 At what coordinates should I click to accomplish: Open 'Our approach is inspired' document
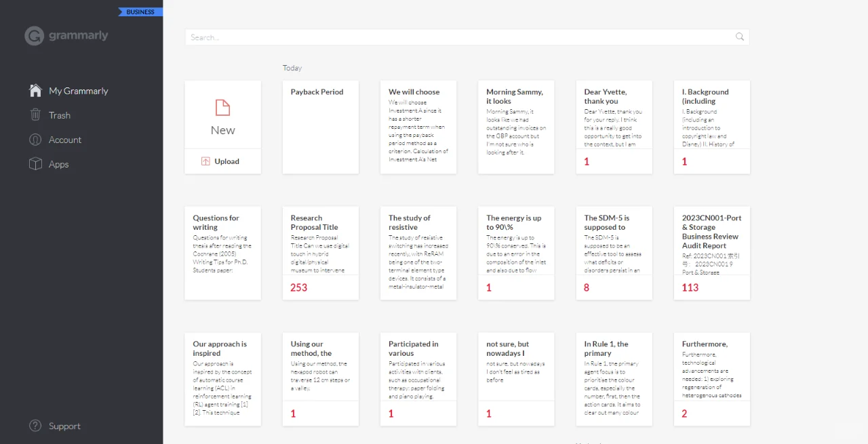click(223, 379)
